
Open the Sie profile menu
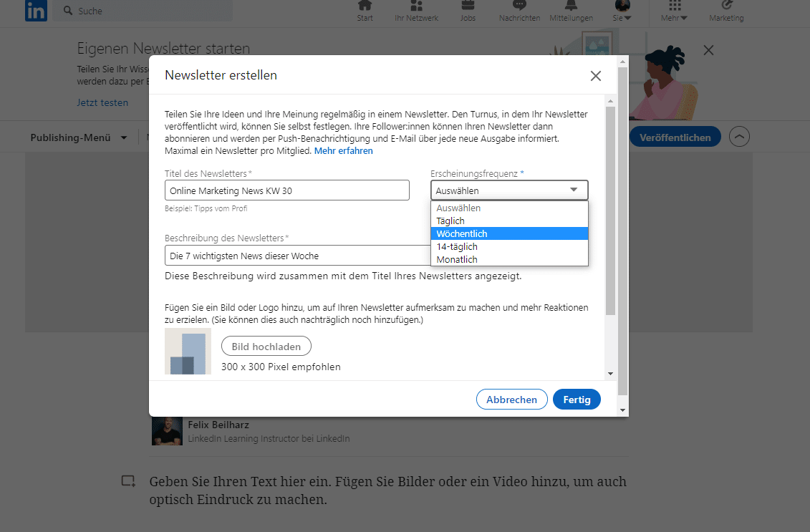point(622,11)
